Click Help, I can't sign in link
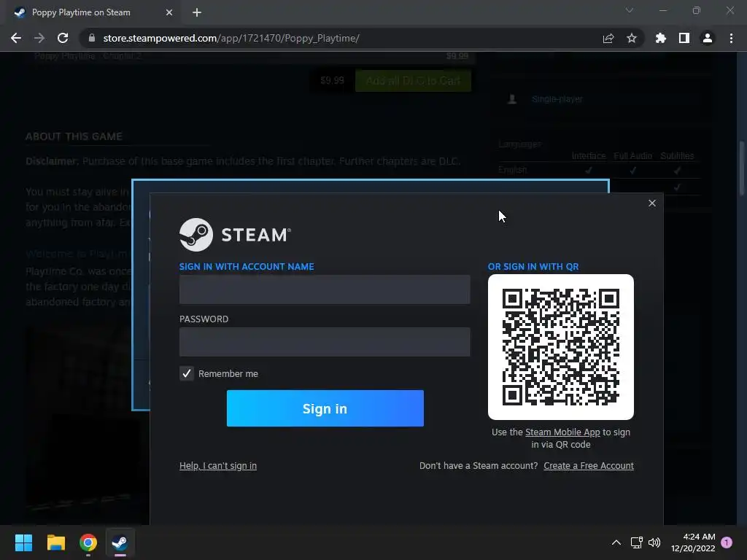This screenshot has height=560, width=747. (x=217, y=466)
